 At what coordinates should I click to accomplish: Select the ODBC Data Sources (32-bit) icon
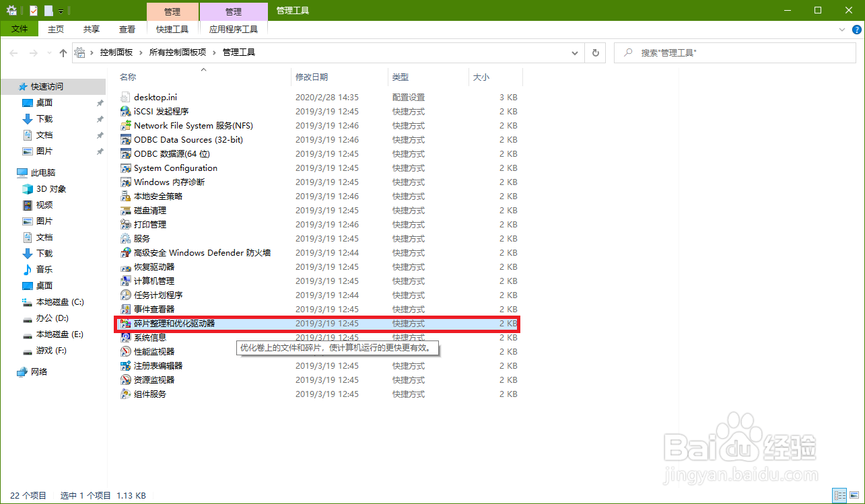click(x=125, y=140)
